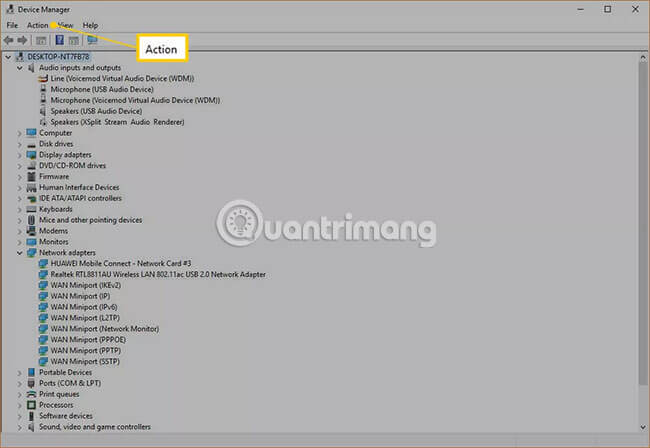Click the Display adapters category icon
650x448 pixels.
[31, 155]
